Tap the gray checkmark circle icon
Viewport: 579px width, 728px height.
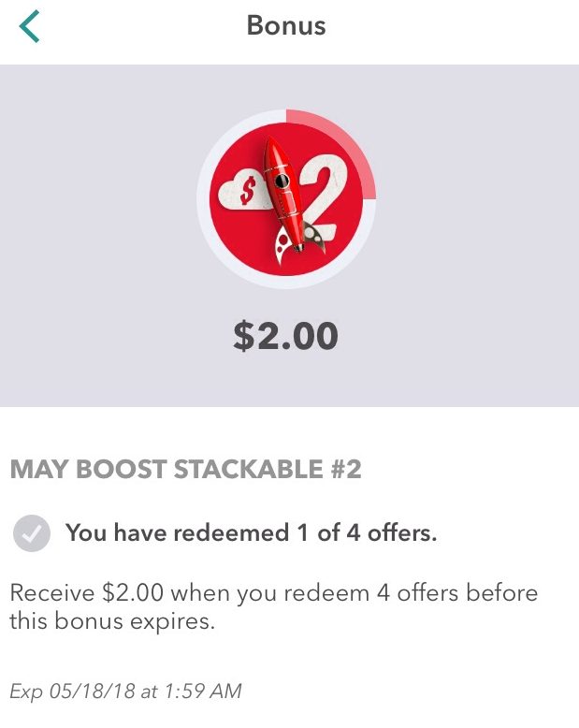(31, 534)
